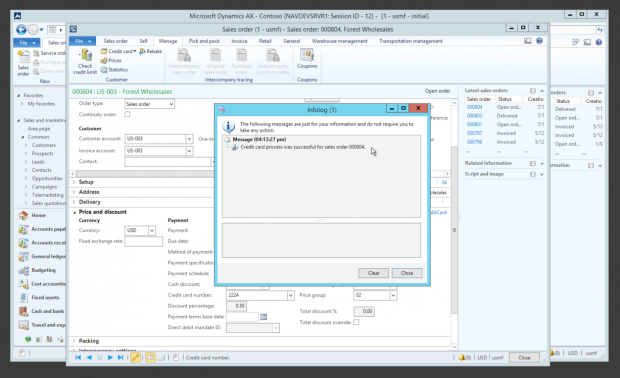Viewport: 620px width, 378px height.
Task: Open the Payment terms base date calendar
Action: (x=263, y=317)
